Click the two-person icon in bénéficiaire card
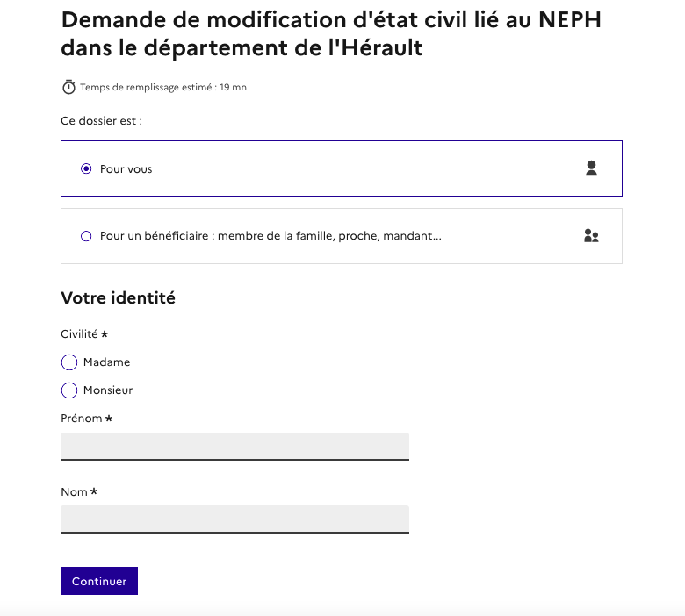Viewport: 685px width, 616px height. [x=591, y=236]
